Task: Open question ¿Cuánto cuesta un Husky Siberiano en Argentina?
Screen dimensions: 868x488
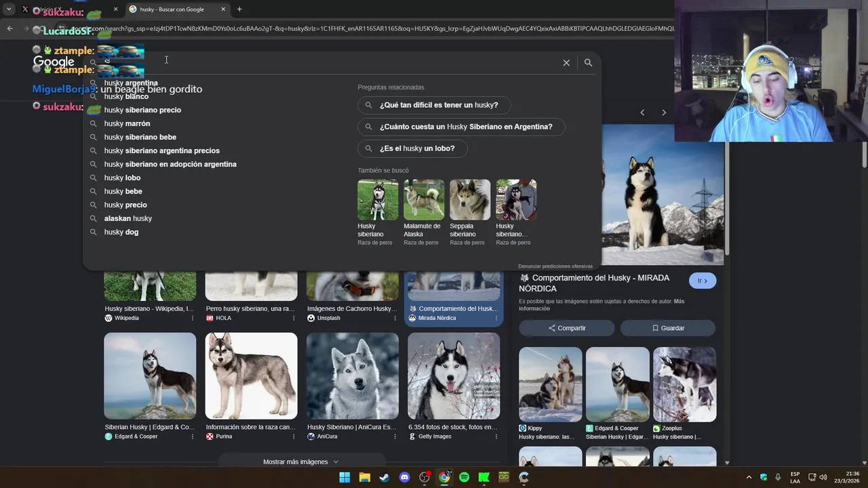Action: click(x=461, y=127)
